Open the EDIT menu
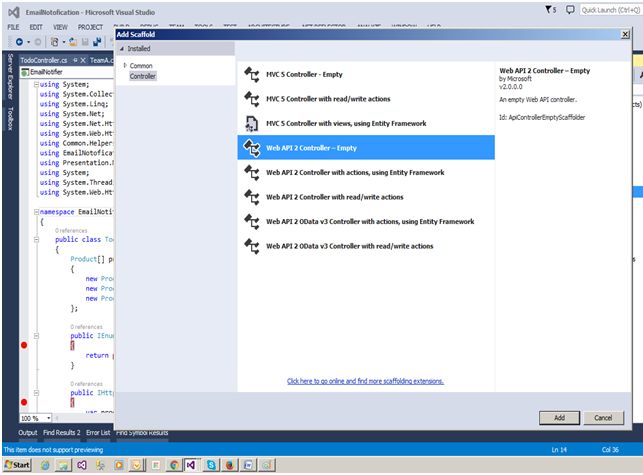Screen dimensions: 643x475 pyautogui.click(x=36, y=27)
